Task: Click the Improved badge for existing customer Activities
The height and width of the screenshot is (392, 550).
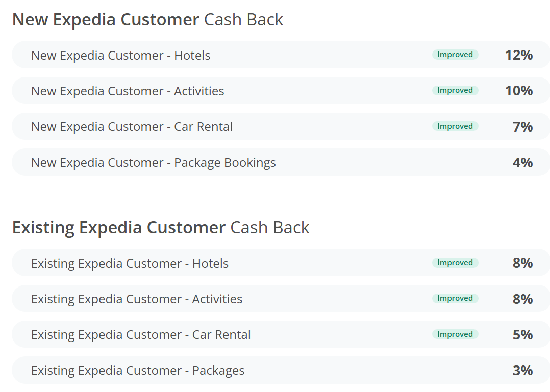Action: (455, 299)
